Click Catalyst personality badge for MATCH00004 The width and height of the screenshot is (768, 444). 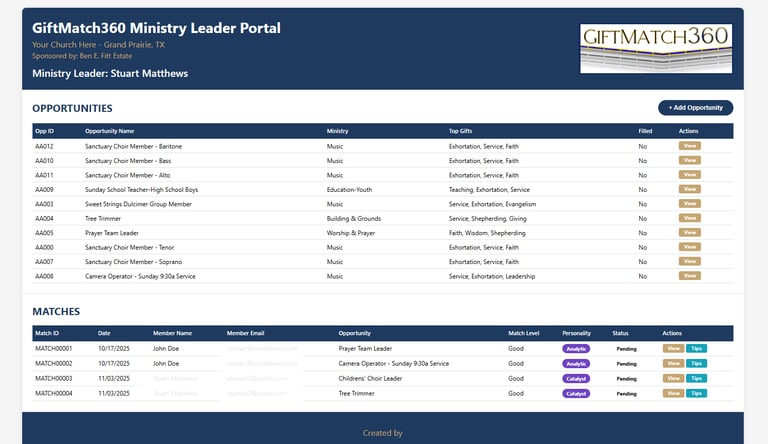tap(576, 394)
